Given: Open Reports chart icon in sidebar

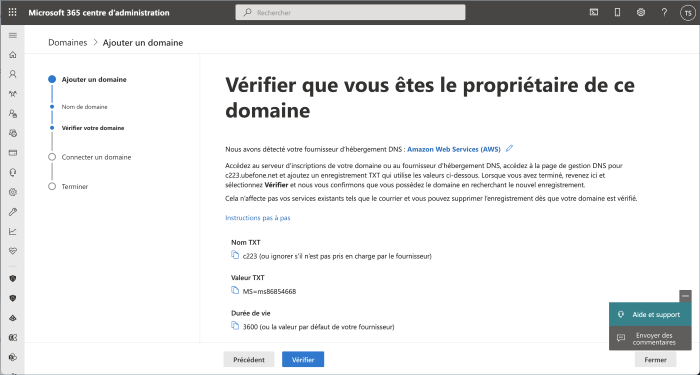Looking at the screenshot, I should [12, 231].
